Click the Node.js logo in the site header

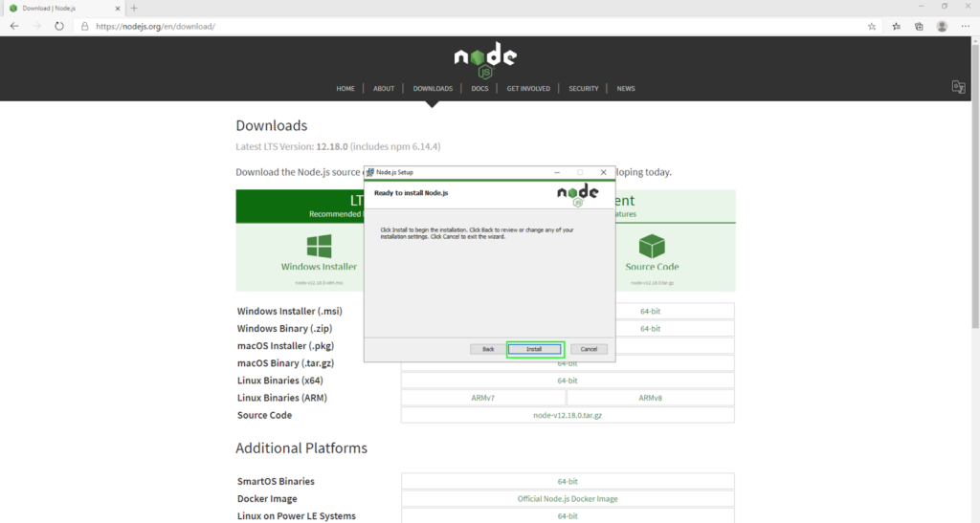click(x=485, y=57)
